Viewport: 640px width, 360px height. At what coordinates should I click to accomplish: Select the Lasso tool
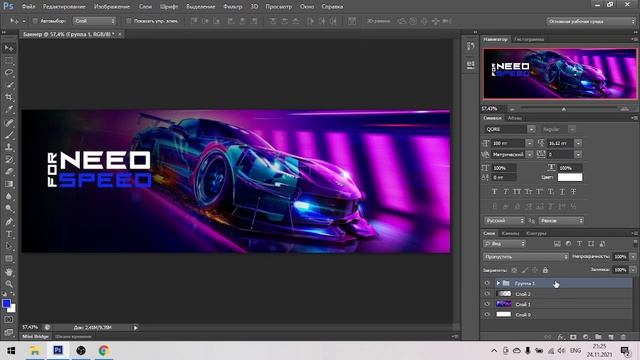[x=9, y=73]
